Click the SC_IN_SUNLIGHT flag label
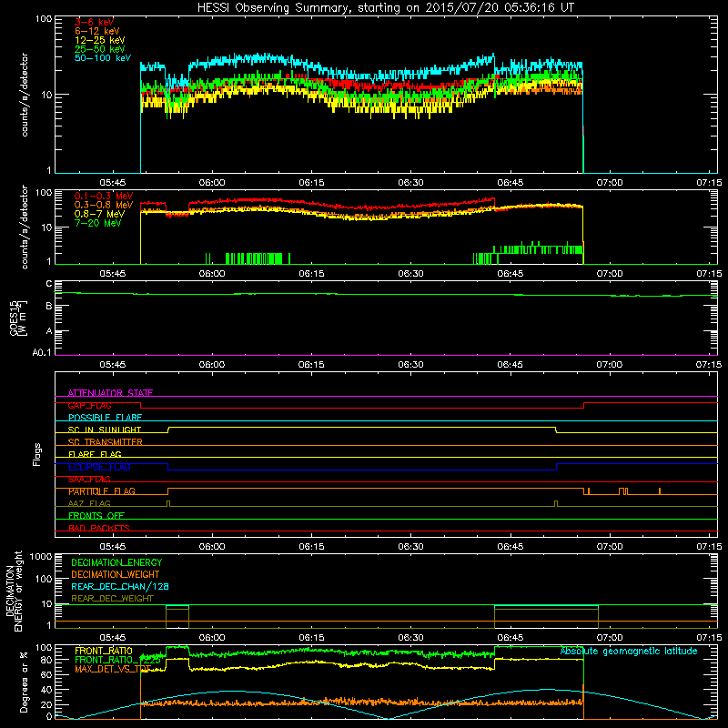 105,430
